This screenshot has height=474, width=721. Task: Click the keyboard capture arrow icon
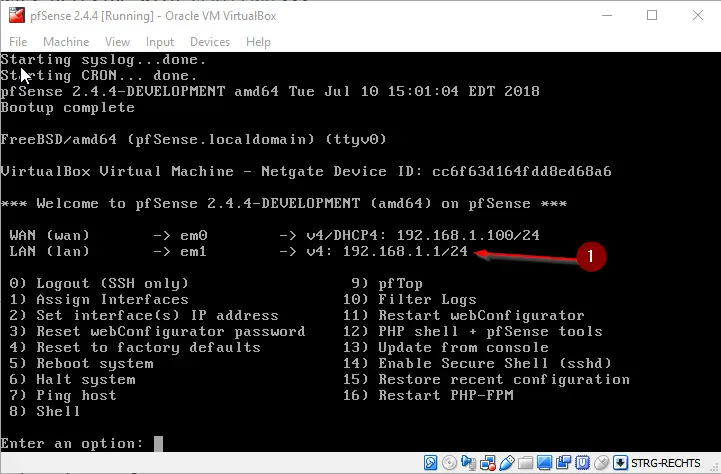[x=620, y=463]
